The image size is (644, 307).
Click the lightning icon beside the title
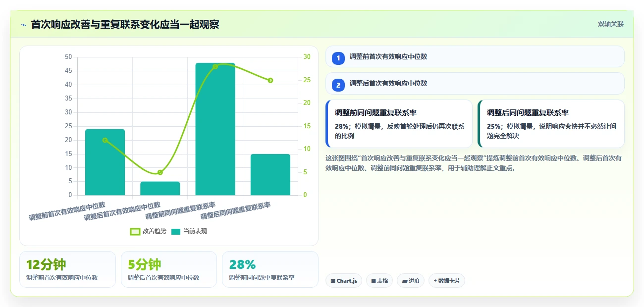pyautogui.click(x=23, y=25)
